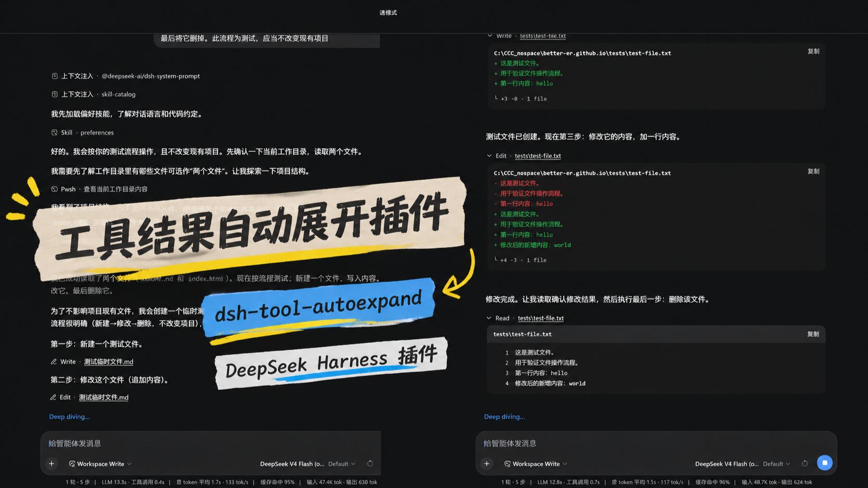The width and height of the screenshot is (868, 488).
Task: Click the Edit pencil icon beside 测试临时文件.md
Action: pos(53,397)
